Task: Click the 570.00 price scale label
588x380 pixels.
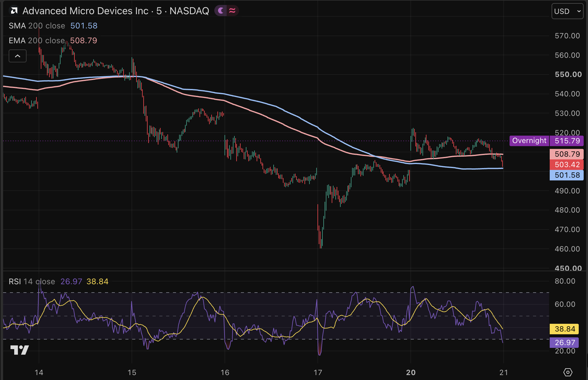Action: (x=567, y=36)
